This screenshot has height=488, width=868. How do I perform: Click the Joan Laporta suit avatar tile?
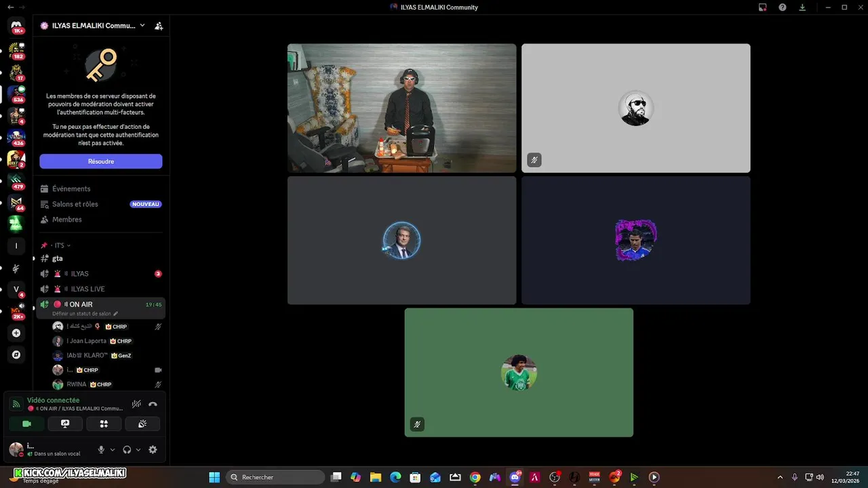pyautogui.click(x=401, y=241)
